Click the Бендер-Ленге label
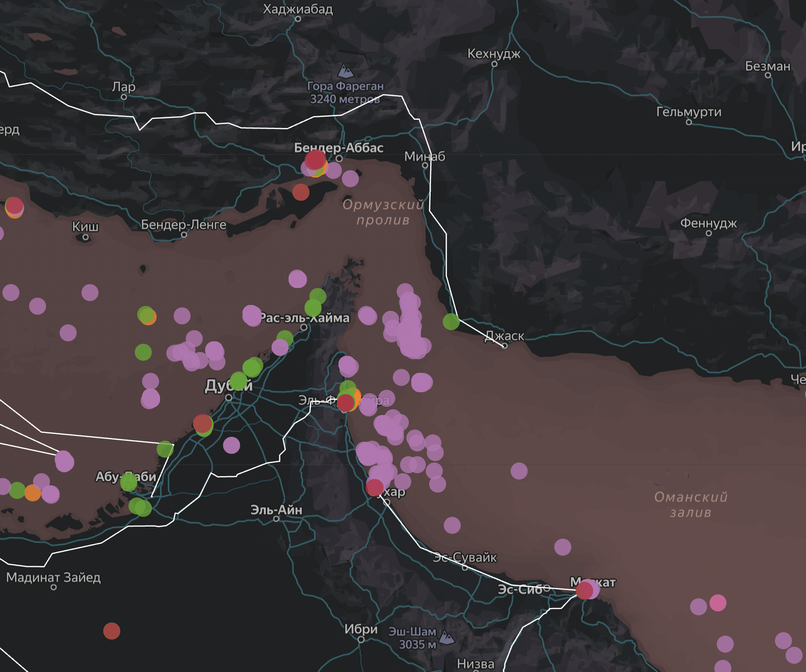 (x=184, y=224)
